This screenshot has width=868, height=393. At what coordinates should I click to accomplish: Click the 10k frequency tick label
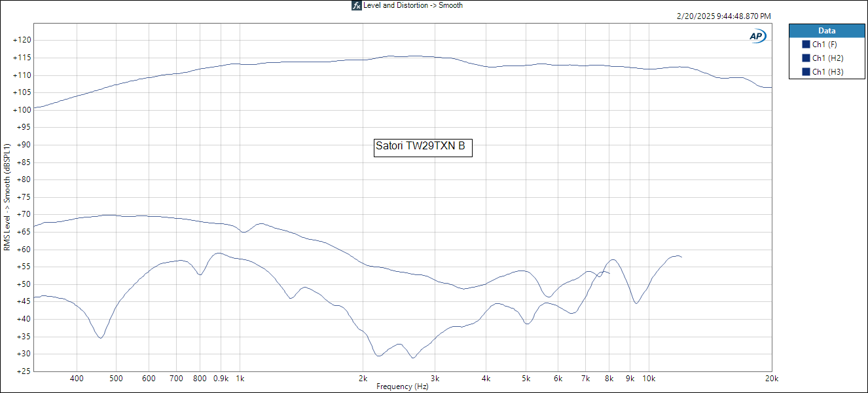(x=649, y=379)
